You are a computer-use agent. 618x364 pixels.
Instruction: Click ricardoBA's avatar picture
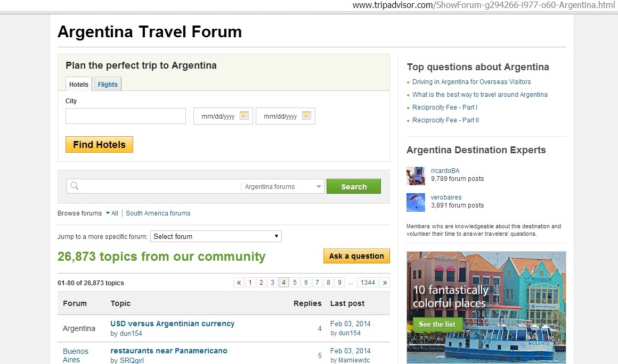pos(416,175)
